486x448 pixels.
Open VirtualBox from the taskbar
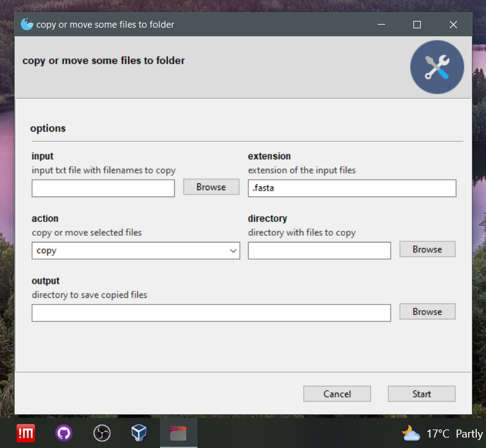(140, 433)
